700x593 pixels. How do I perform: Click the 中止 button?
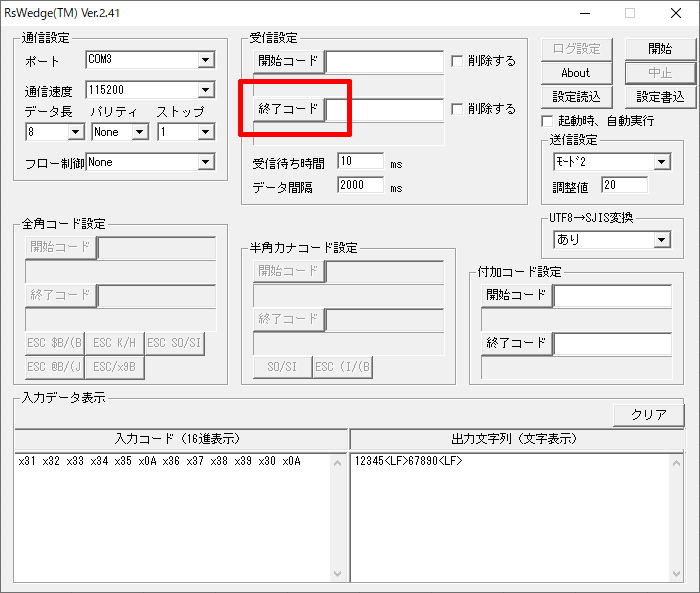click(x=660, y=73)
